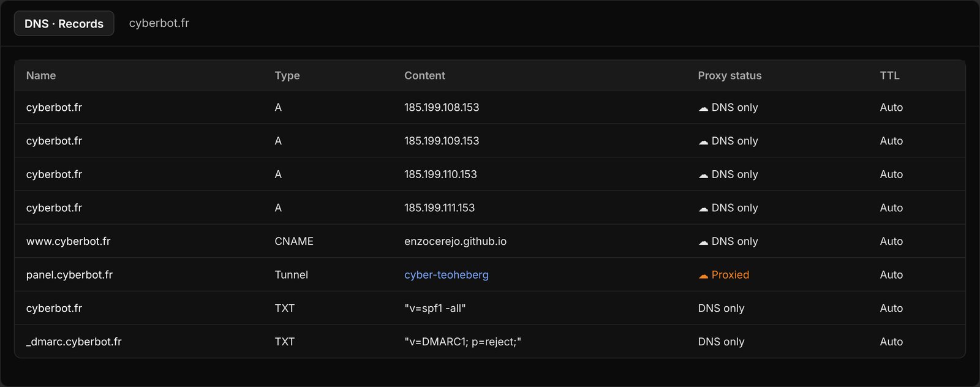Viewport: 980px width, 387px height.
Task: Click the orange Proxied status text
Action: pos(730,275)
